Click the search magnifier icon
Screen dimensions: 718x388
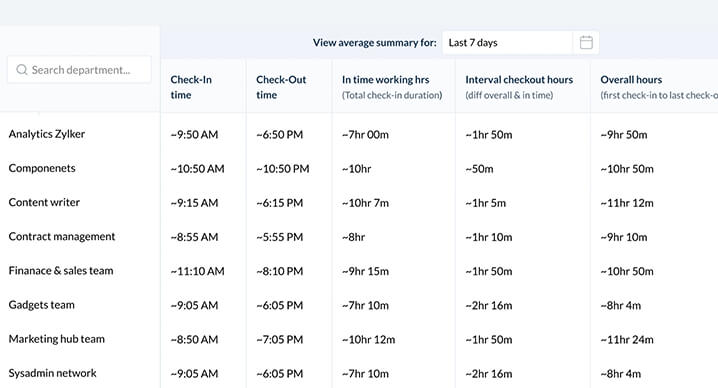click(22, 70)
